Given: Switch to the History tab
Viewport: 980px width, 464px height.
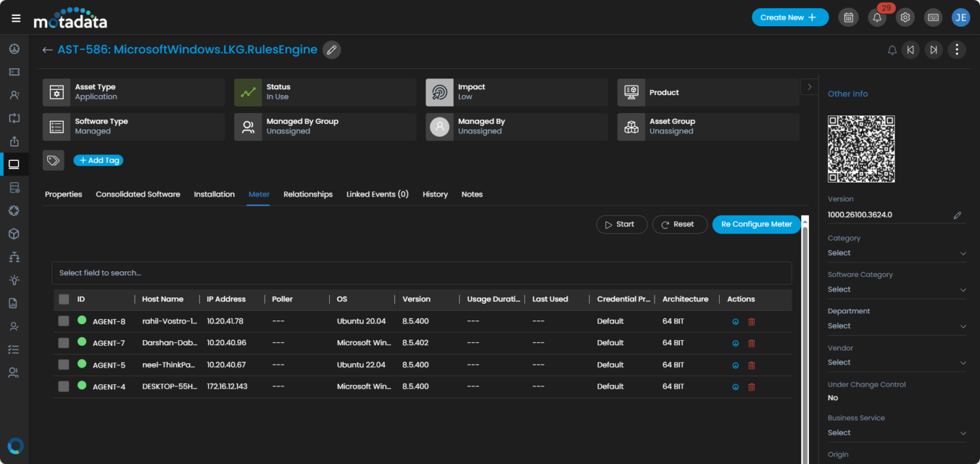Looking at the screenshot, I should coord(435,195).
